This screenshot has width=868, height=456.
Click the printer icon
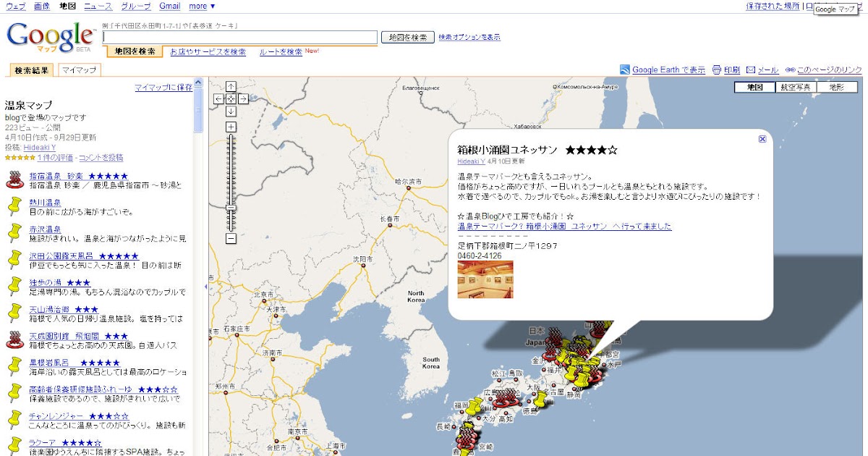[717, 69]
